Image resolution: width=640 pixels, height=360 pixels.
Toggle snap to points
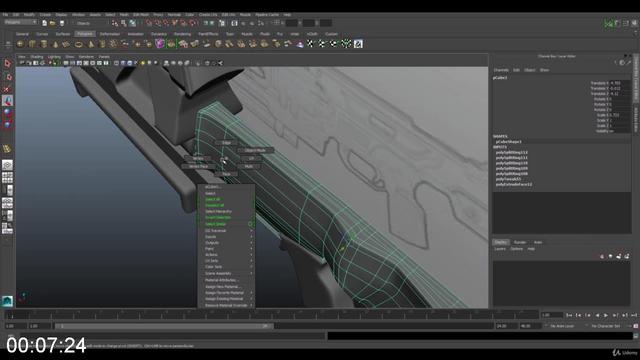[166, 23]
